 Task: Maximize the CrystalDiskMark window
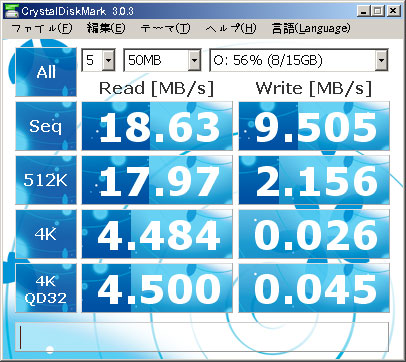378,11
